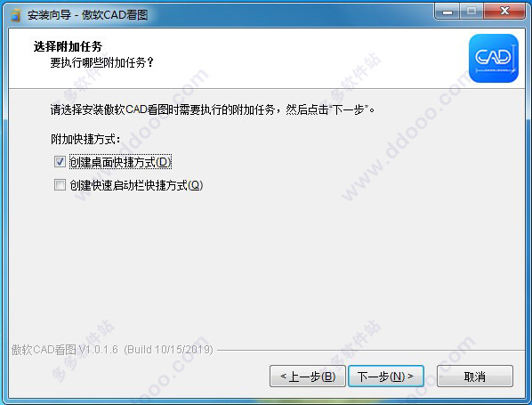The height and width of the screenshot is (405, 532).
Task: Go back with the 上一步(B) button
Action: 308,377
